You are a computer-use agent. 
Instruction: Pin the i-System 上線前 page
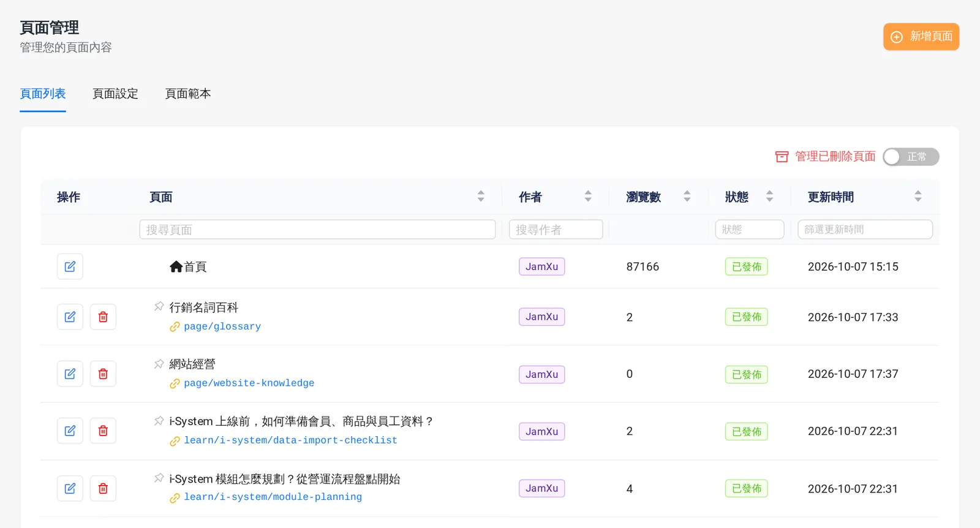click(x=159, y=421)
